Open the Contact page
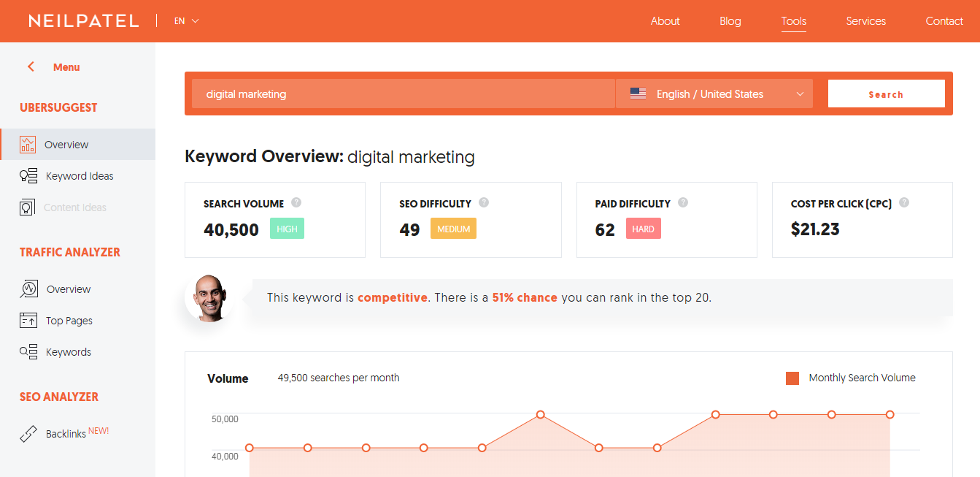 coord(944,21)
